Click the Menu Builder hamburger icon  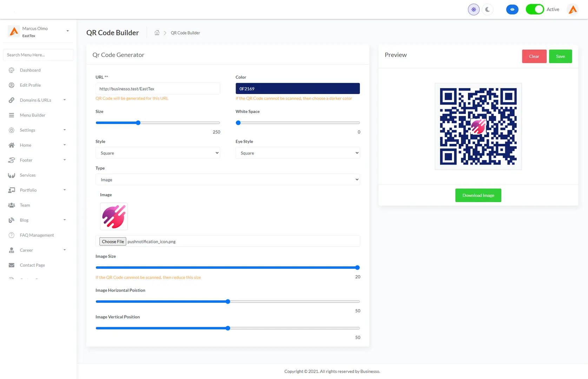[12, 115]
